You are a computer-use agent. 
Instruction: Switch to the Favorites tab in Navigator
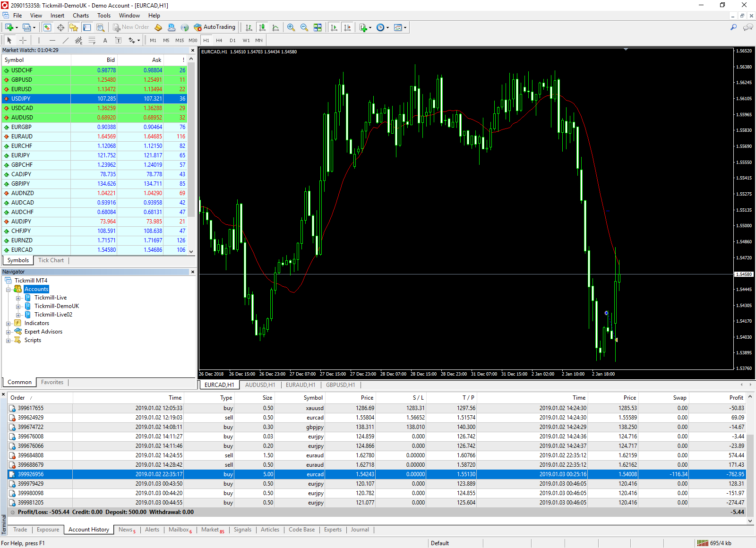(x=52, y=382)
